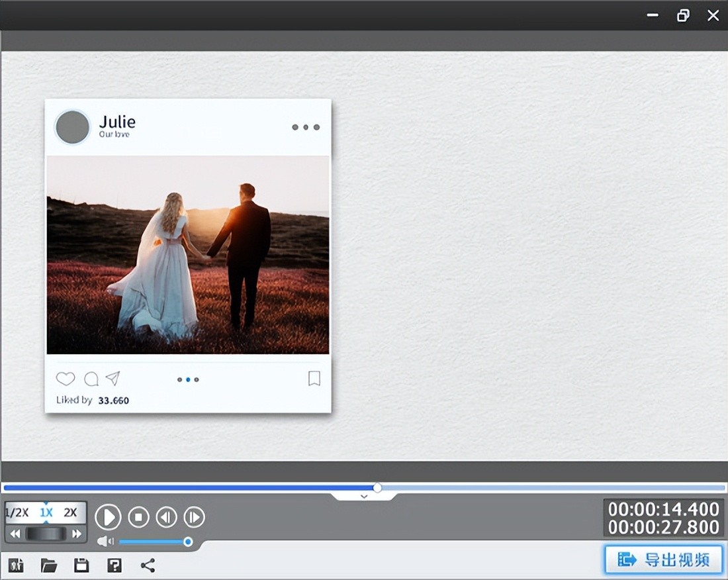Open a file with the folder icon
The height and width of the screenshot is (580, 728).
[48, 565]
